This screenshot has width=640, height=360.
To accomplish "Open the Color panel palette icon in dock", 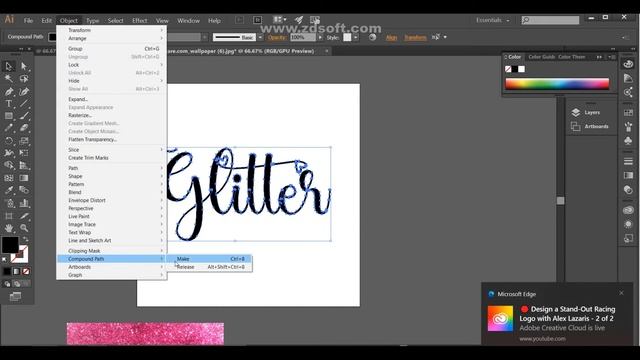I will click(628, 64).
